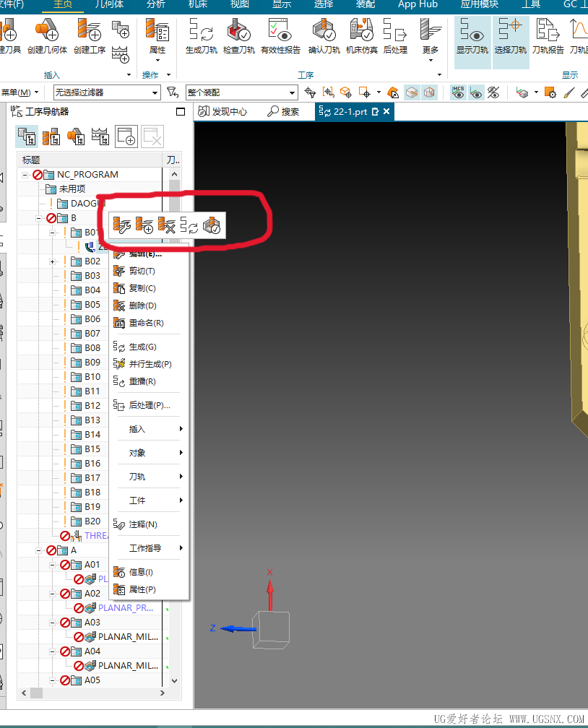588x728 pixels.
Task: Collapse the A program group node
Action: point(38,550)
